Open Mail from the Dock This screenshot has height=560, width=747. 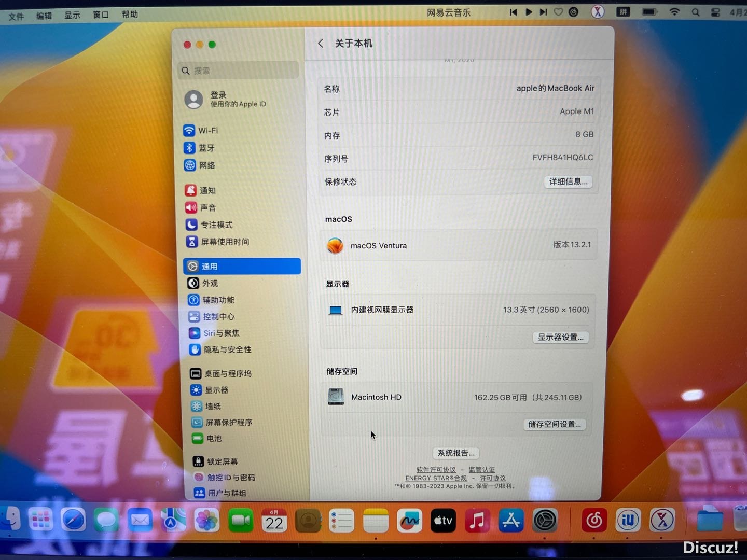pyautogui.click(x=140, y=520)
